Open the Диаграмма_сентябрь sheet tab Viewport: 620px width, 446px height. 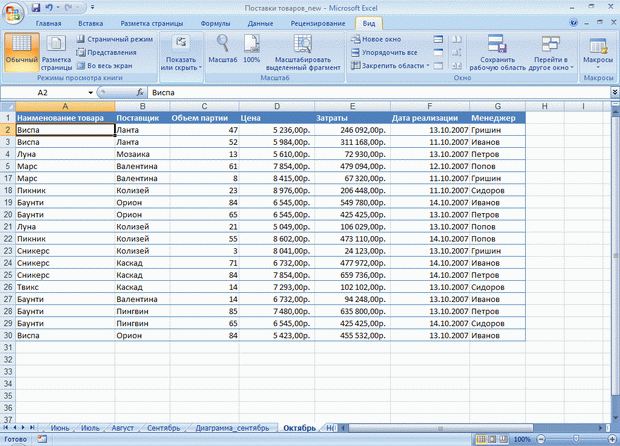coord(232,428)
